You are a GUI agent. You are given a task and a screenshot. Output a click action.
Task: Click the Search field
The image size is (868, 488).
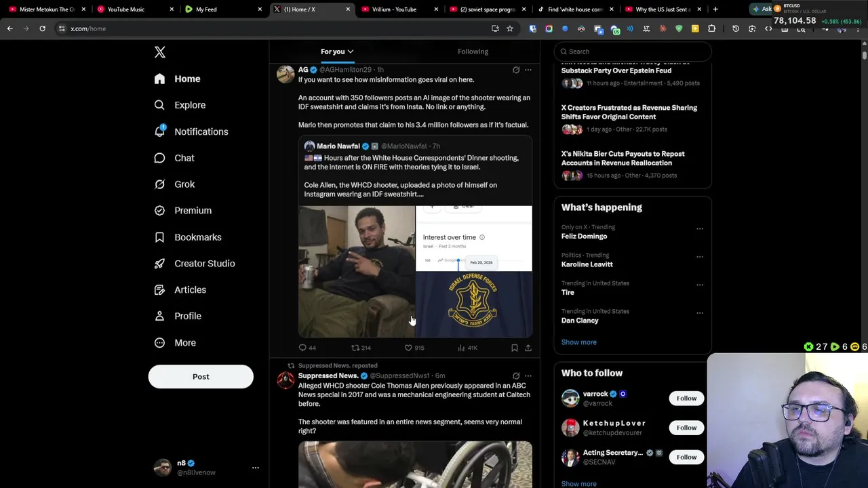(x=633, y=52)
